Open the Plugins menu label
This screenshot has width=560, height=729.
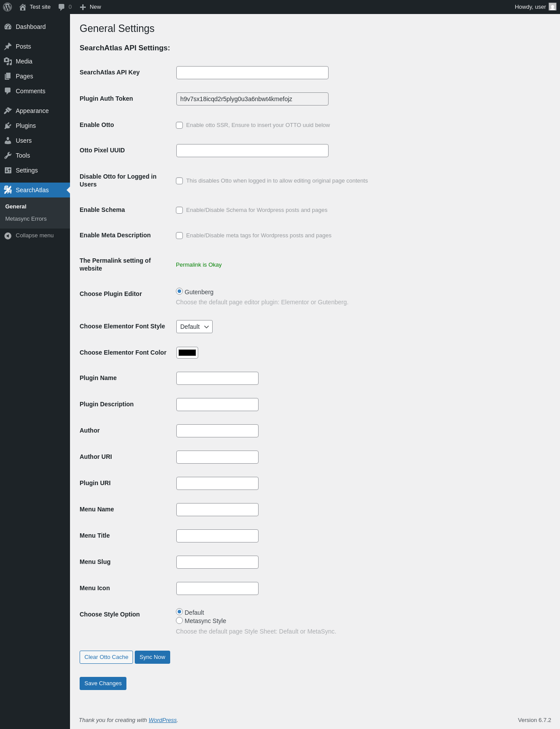(x=26, y=126)
